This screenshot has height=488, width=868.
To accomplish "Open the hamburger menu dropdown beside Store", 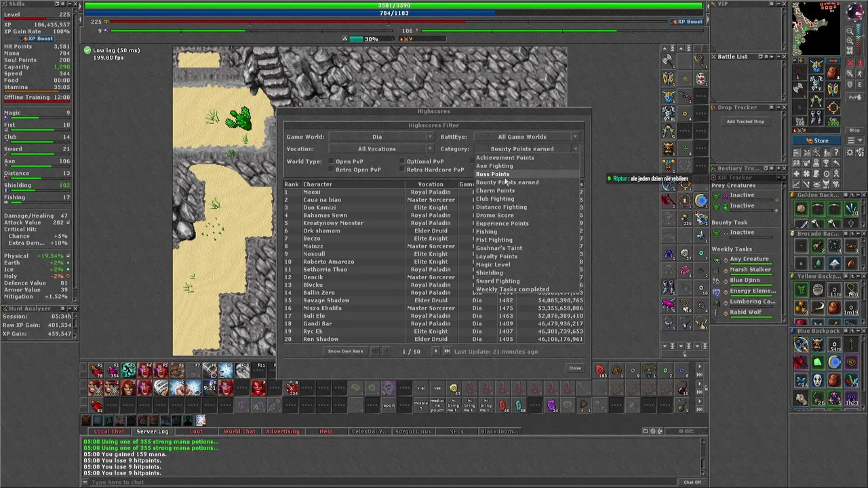I will coord(855,140).
